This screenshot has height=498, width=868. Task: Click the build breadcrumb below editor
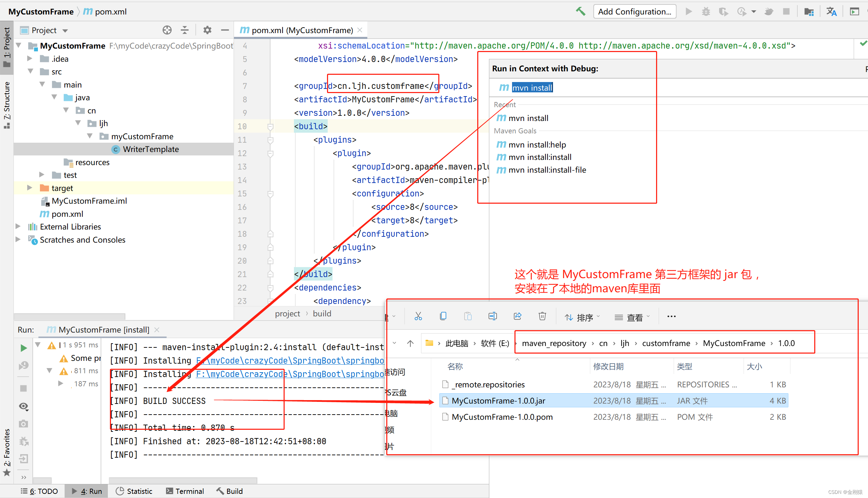pyautogui.click(x=322, y=314)
